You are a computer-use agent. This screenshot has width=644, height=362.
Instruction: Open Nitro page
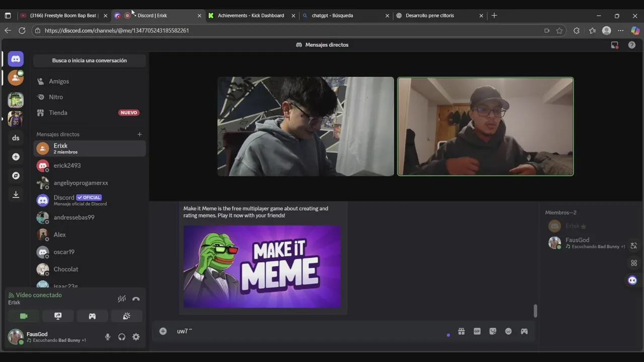(90, 97)
